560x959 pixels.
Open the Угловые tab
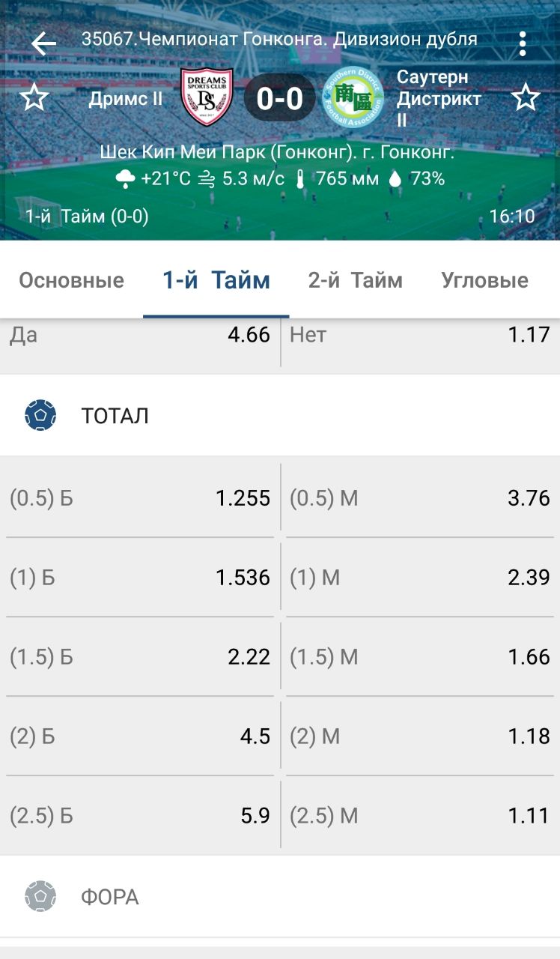point(484,280)
